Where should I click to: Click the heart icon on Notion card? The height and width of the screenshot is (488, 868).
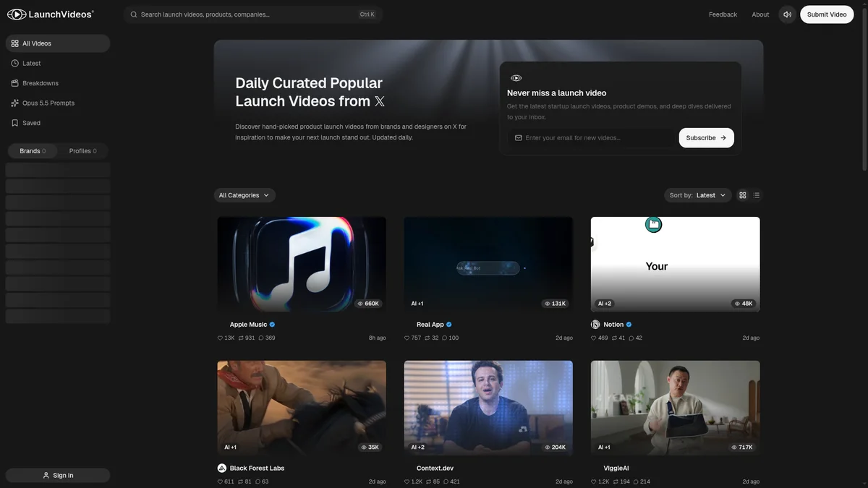click(595, 338)
